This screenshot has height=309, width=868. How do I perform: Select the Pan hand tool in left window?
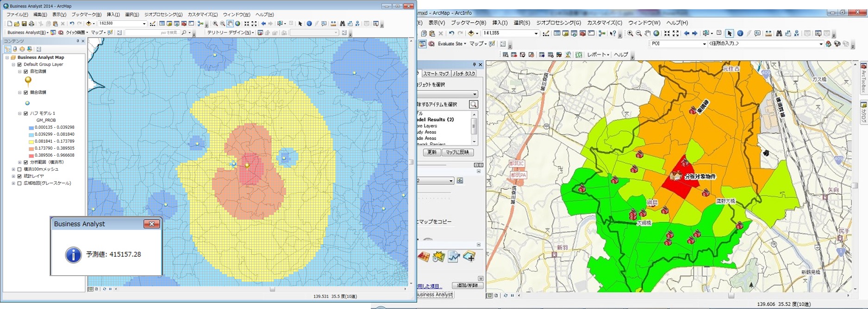(230, 24)
